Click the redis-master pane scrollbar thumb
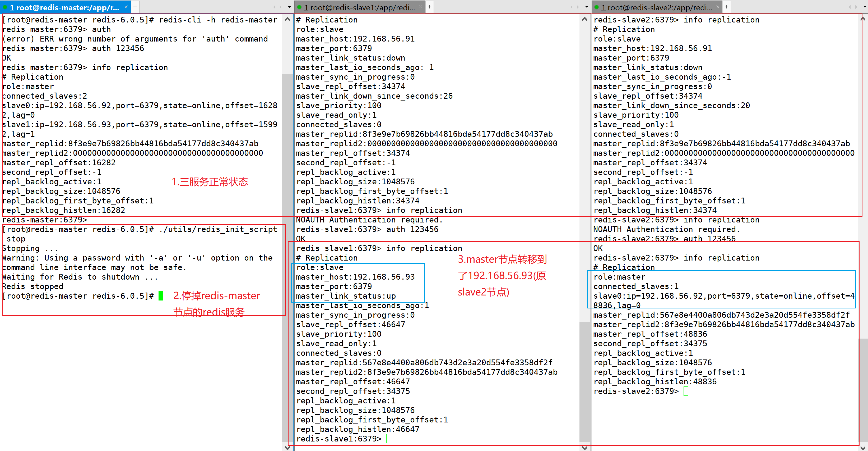The width and height of the screenshot is (868, 451). pos(287,258)
